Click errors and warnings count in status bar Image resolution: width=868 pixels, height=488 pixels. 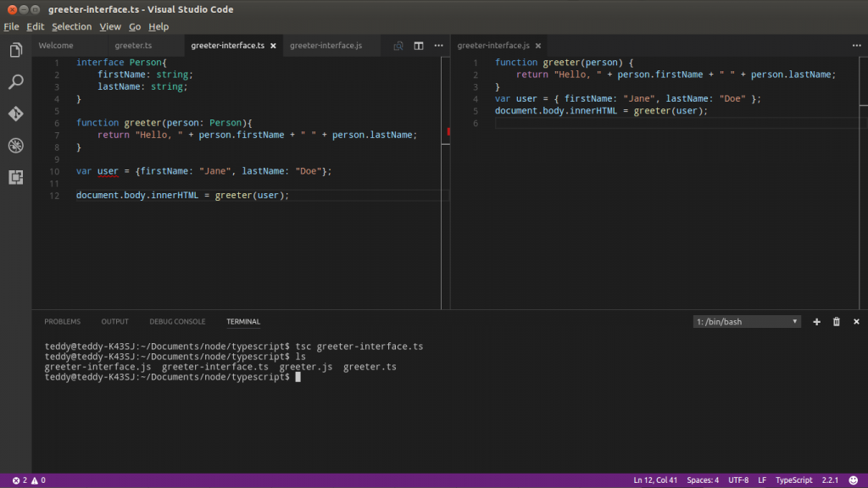point(29,480)
